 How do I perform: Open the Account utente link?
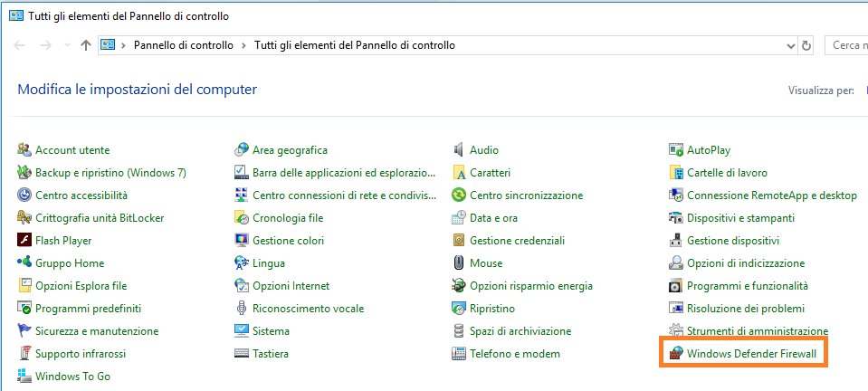tap(72, 150)
